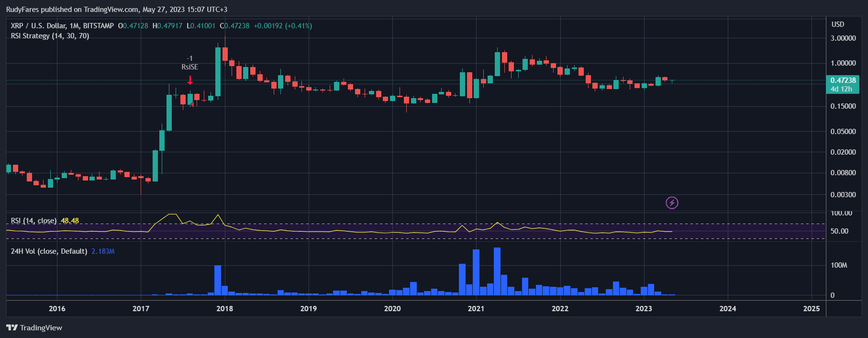Jump to 2024 on the time axis
This screenshot has width=868, height=338.
pos(727,309)
